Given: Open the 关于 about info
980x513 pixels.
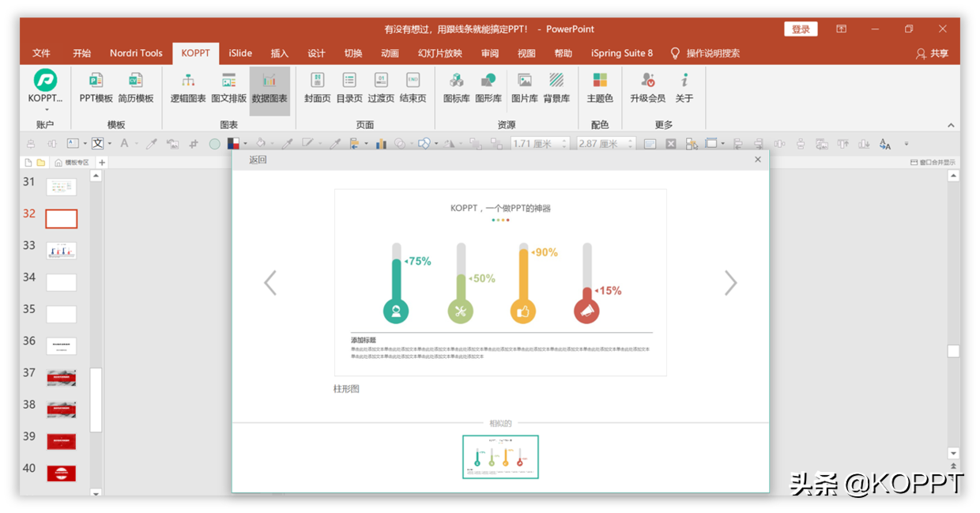Looking at the screenshot, I should tap(684, 88).
